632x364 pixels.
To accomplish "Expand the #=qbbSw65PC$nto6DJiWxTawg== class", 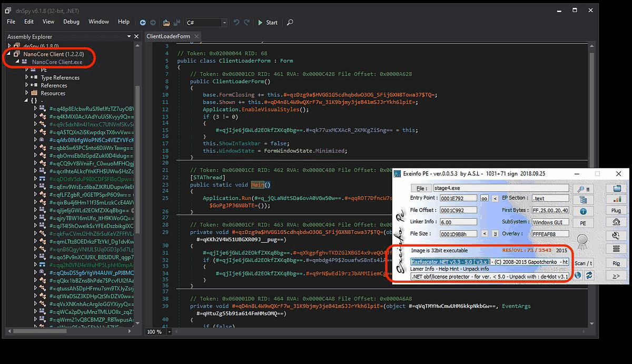I will [x=35, y=148].
